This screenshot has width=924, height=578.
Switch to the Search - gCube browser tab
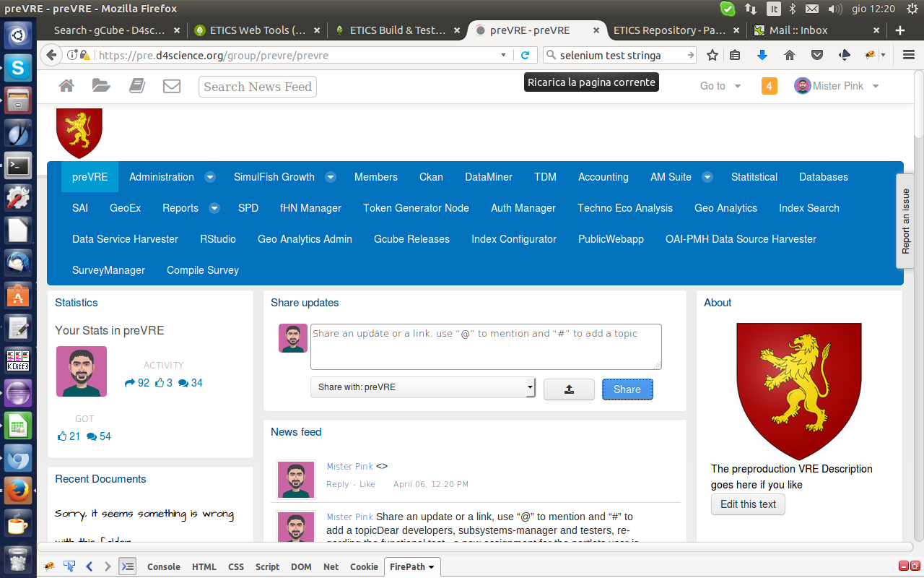[110, 30]
